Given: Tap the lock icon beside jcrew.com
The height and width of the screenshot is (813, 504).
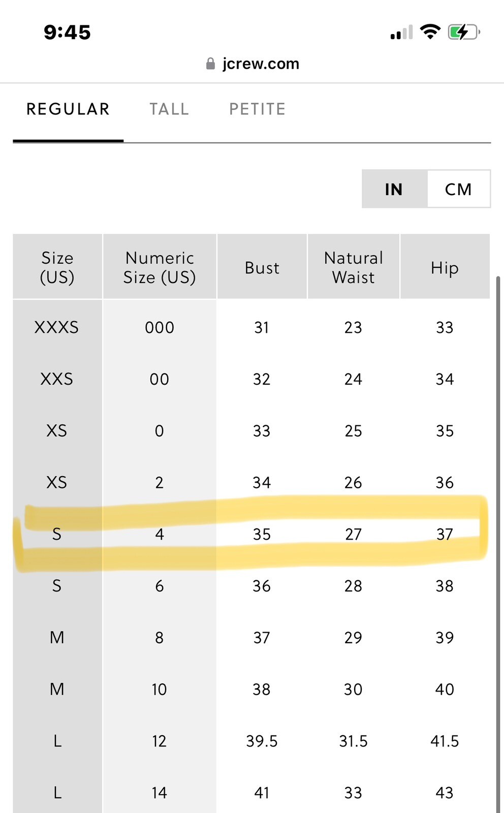Looking at the screenshot, I should pyautogui.click(x=210, y=64).
